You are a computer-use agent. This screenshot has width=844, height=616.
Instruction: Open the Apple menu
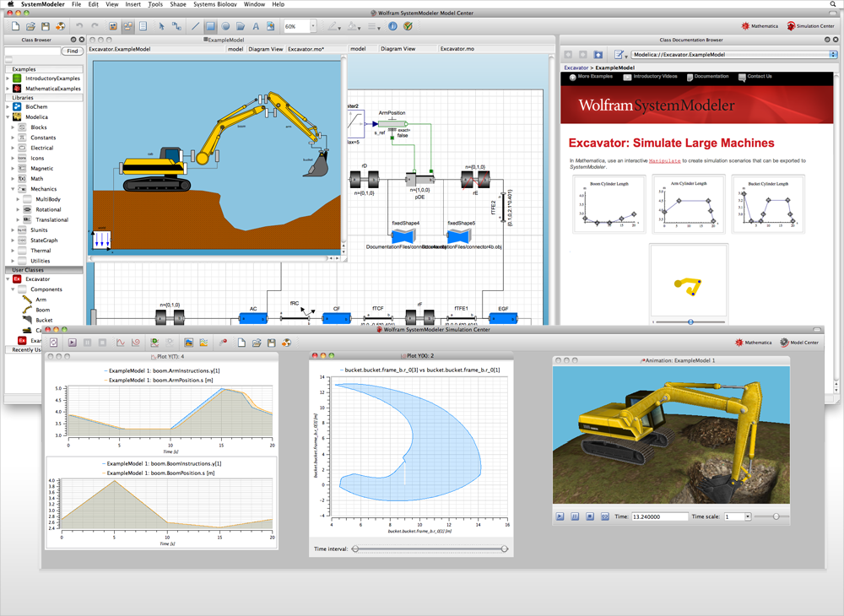(x=10, y=4)
